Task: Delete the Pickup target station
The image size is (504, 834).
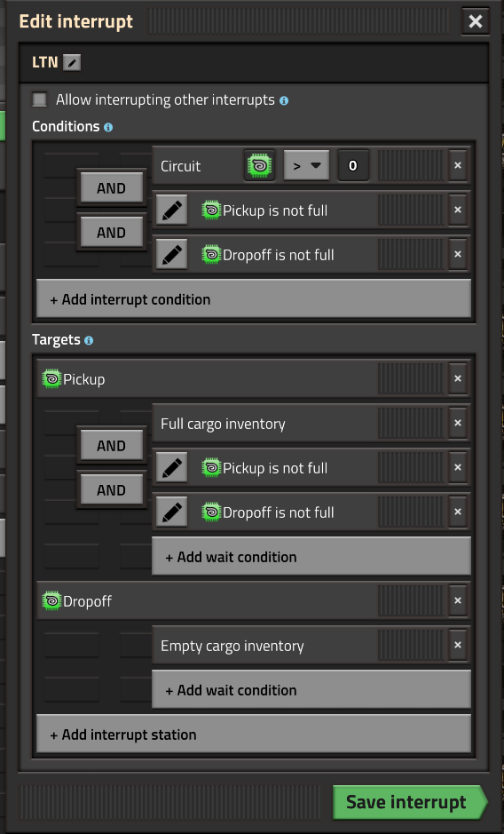Action: [458, 379]
